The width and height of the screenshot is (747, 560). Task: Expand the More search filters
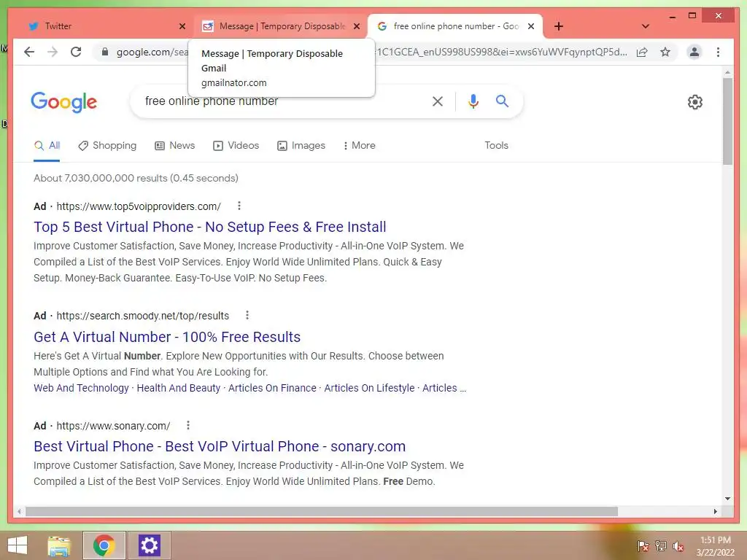[359, 145]
